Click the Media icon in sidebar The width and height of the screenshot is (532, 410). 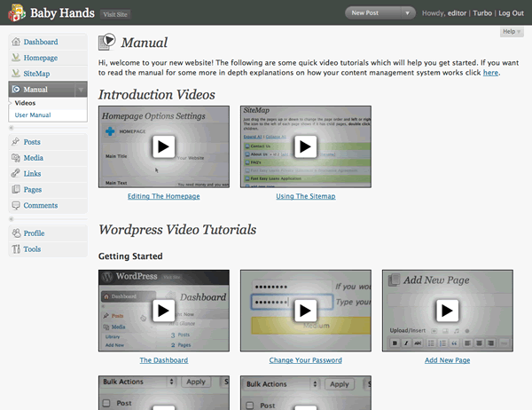point(16,158)
